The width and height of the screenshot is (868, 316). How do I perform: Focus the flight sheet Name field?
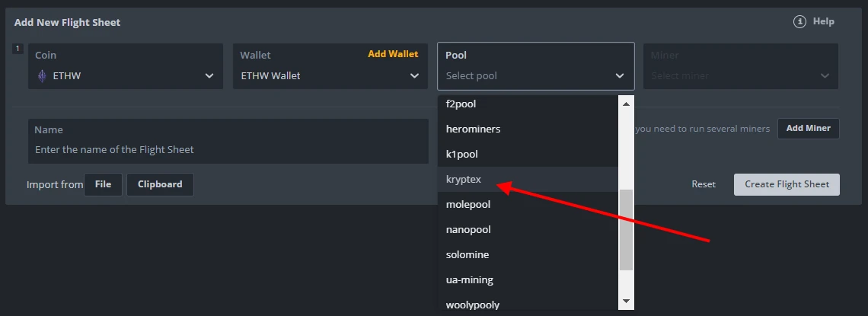click(x=228, y=149)
